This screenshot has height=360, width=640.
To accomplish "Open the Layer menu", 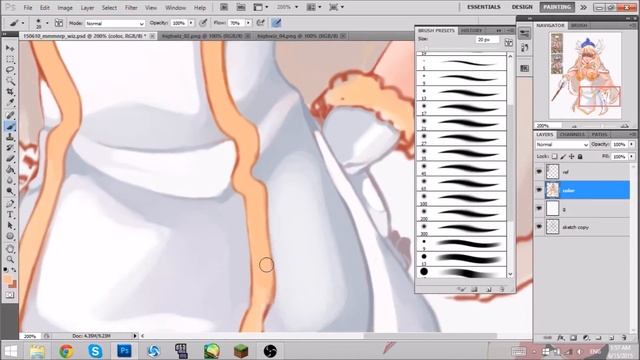I will tap(87, 8).
